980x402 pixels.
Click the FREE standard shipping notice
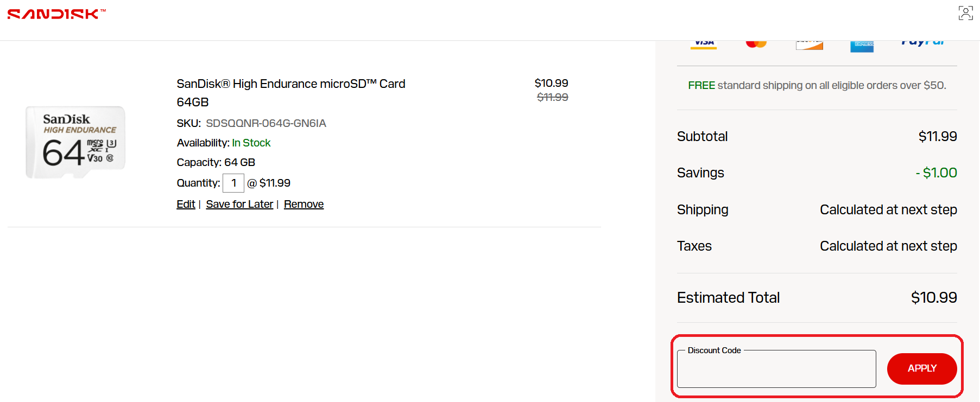(817, 85)
